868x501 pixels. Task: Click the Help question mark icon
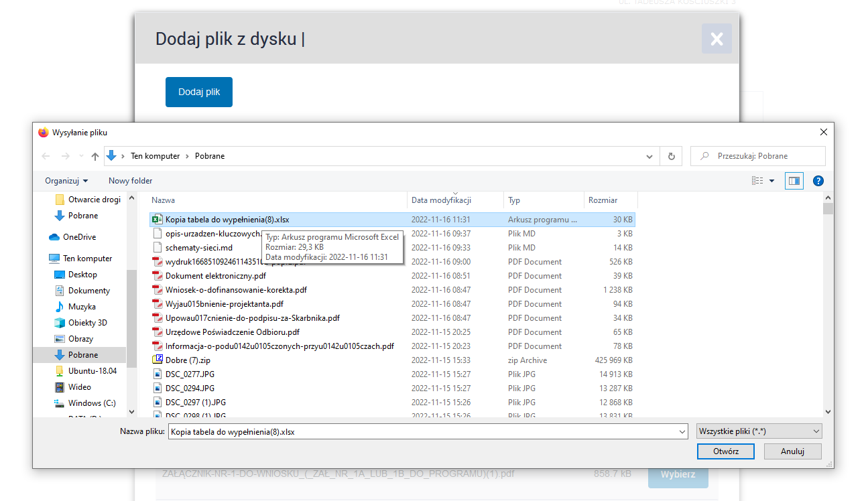coord(818,181)
